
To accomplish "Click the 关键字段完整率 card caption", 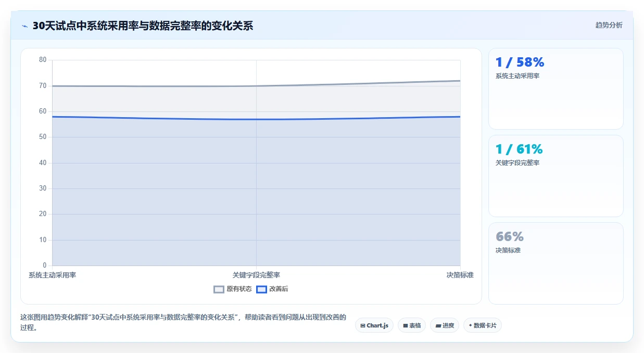I will tap(517, 163).
